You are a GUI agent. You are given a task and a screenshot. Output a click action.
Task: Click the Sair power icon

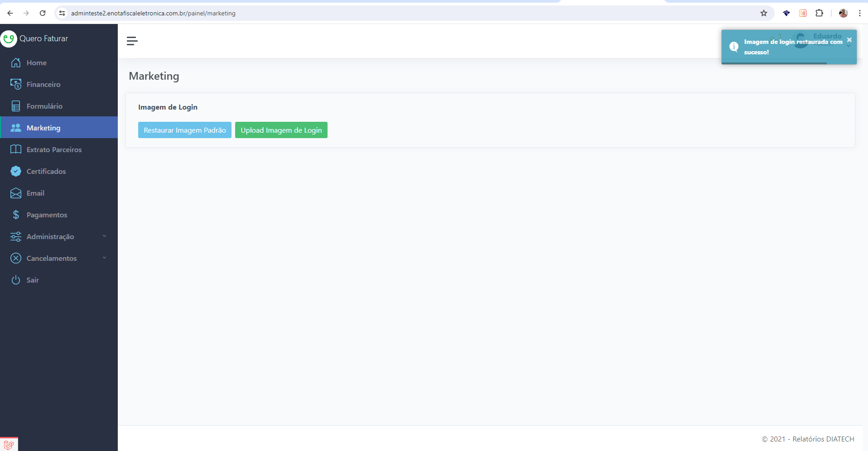16,280
